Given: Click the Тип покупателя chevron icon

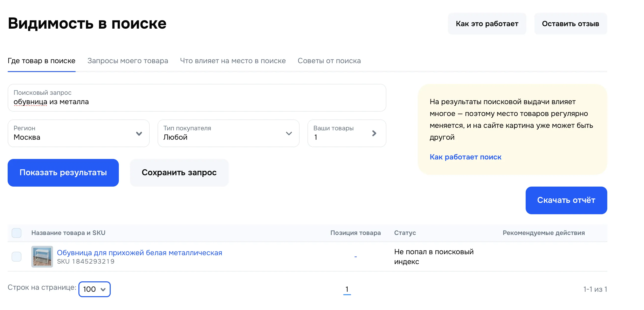Looking at the screenshot, I should [x=289, y=133].
